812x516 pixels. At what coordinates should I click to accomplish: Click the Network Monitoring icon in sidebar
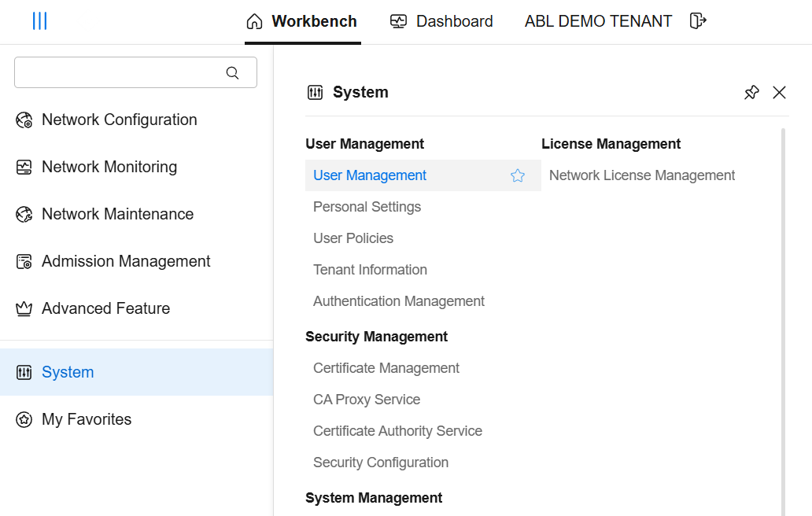(24, 168)
